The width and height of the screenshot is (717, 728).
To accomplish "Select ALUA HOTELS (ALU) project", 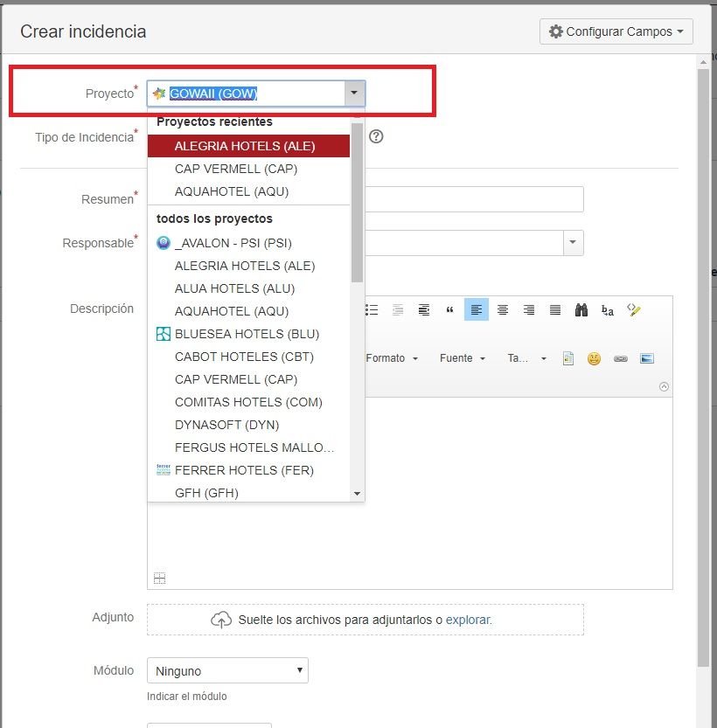I will (x=248, y=288).
